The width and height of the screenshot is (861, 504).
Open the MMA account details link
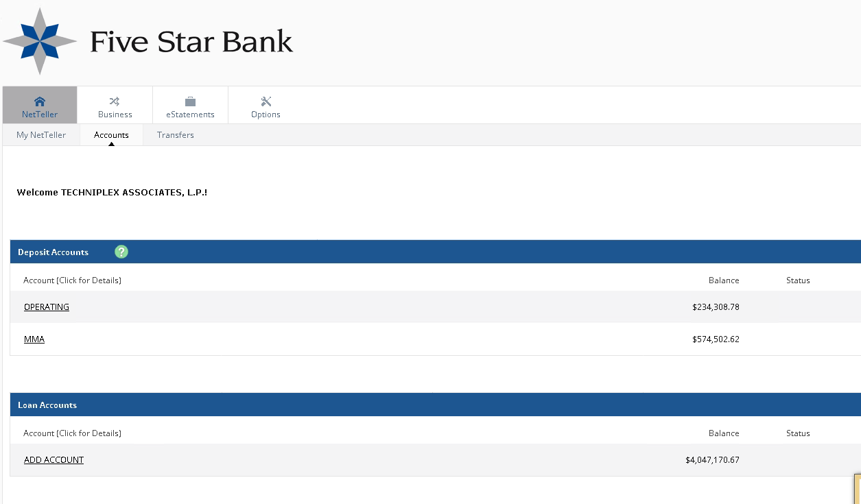coord(34,339)
